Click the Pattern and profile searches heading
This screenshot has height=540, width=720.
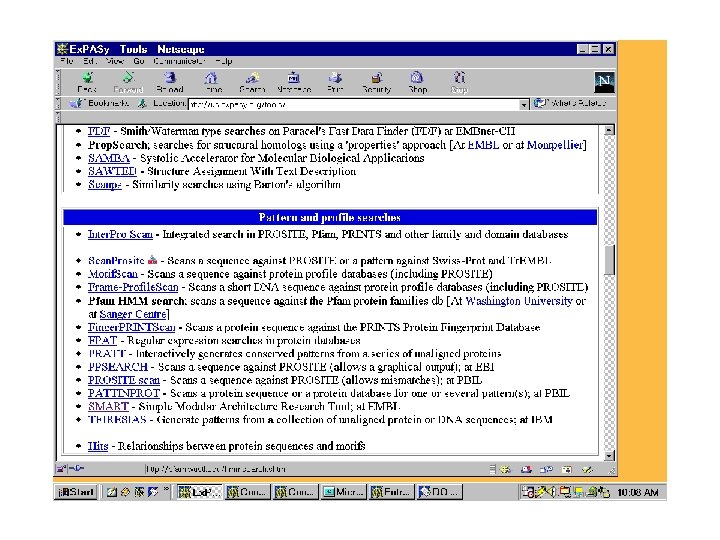(330, 217)
